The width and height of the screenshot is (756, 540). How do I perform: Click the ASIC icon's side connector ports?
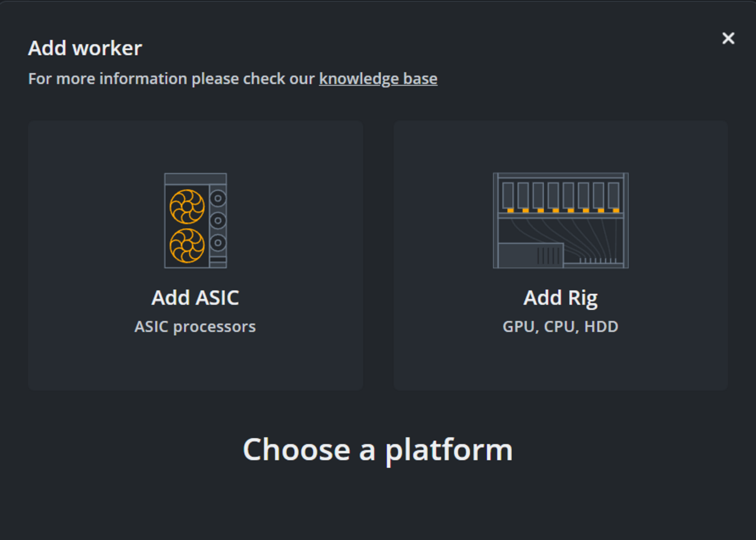click(218, 221)
